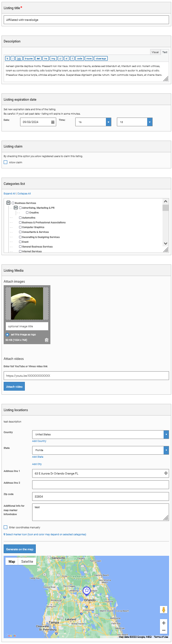Screen dimensions: 172x644
Task: Click the code quicktag button
Action: click(80, 59)
